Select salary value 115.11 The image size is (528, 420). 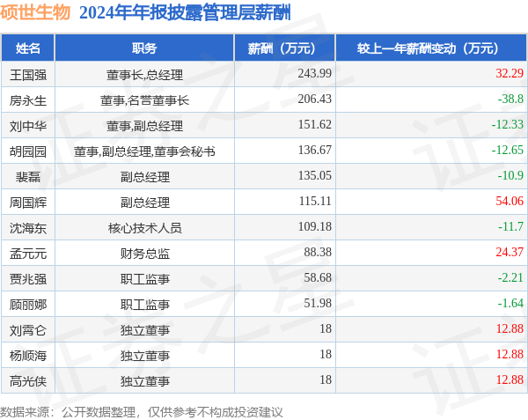[x=315, y=201]
